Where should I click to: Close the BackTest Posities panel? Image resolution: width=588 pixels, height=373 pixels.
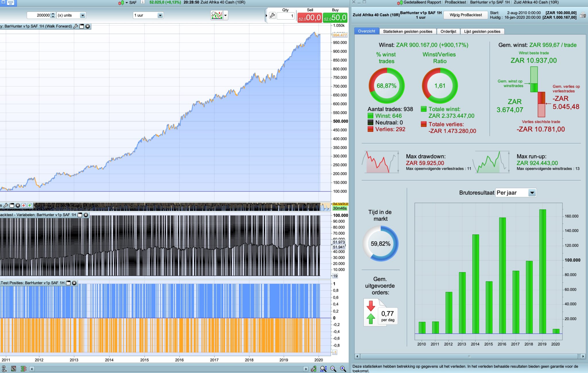(74, 283)
